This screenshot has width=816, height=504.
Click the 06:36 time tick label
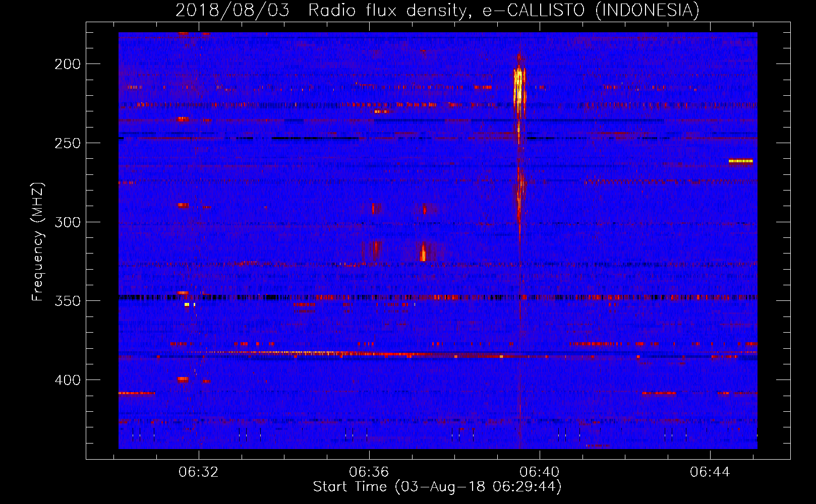tap(369, 472)
